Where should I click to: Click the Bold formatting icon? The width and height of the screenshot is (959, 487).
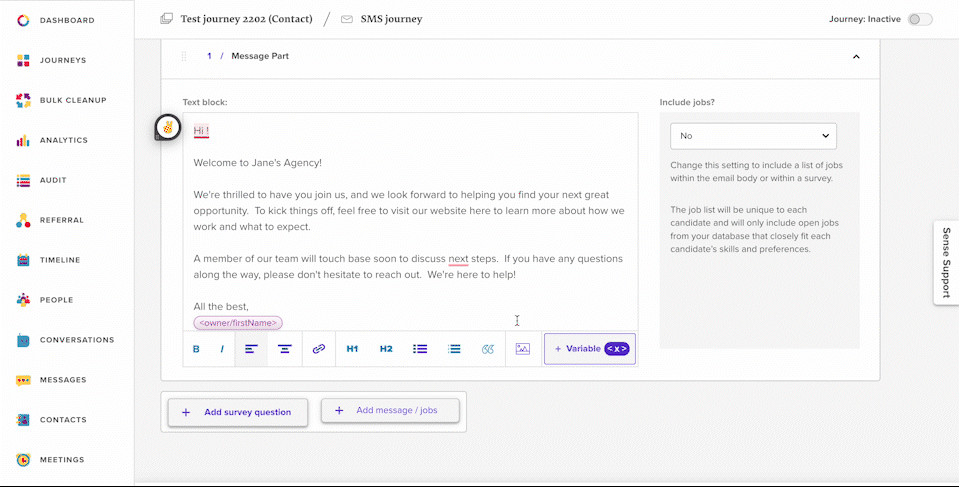click(x=196, y=349)
